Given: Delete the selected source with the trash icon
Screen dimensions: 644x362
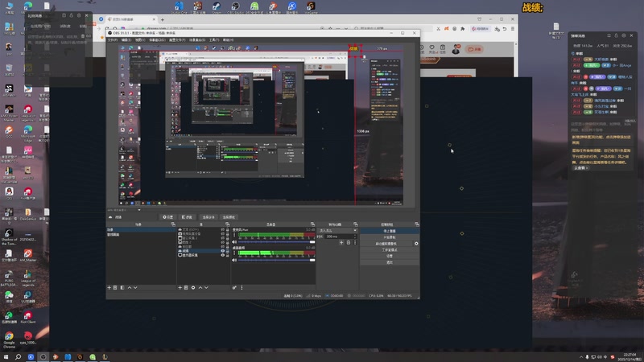Looking at the screenshot, I should pos(186,288).
